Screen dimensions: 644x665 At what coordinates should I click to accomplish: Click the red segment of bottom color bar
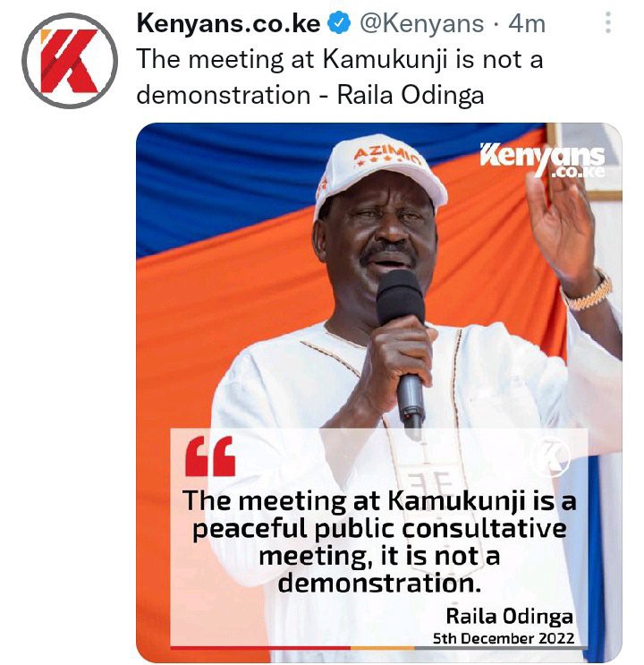(260, 648)
